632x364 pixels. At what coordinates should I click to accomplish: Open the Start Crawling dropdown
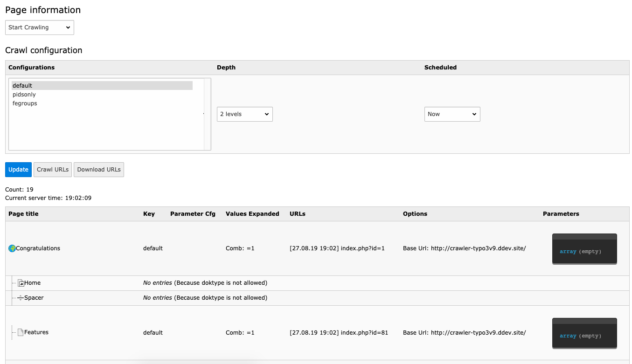tap(40, 27)
